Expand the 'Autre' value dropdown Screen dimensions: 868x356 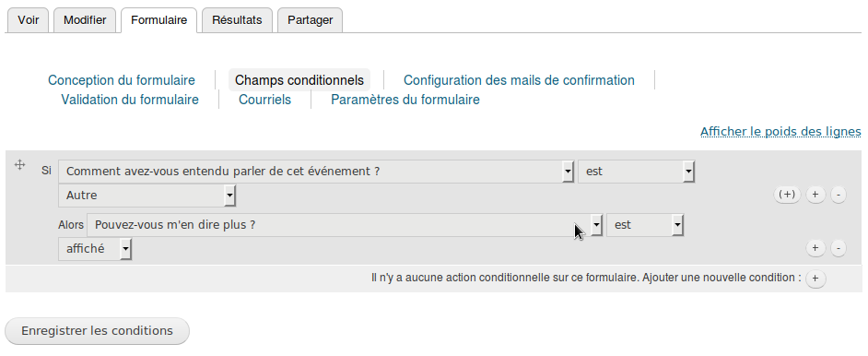(147, 196)
